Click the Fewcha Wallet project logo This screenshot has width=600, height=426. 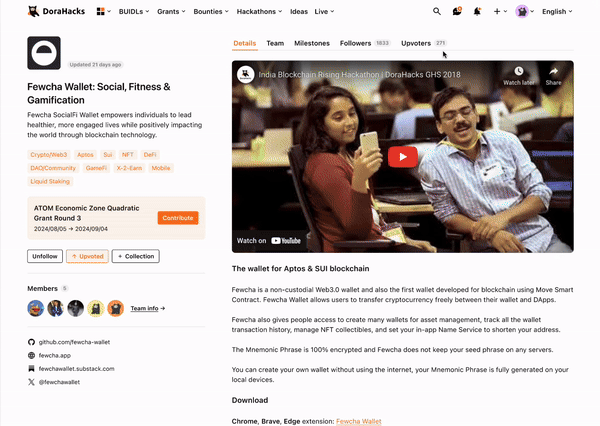(x=44, y=53)
